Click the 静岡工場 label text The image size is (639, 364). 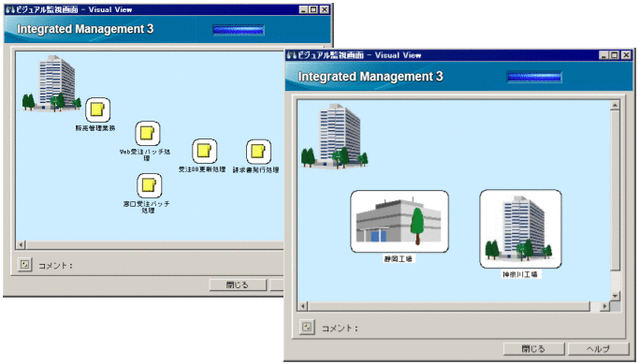click(x=399, y=259)
